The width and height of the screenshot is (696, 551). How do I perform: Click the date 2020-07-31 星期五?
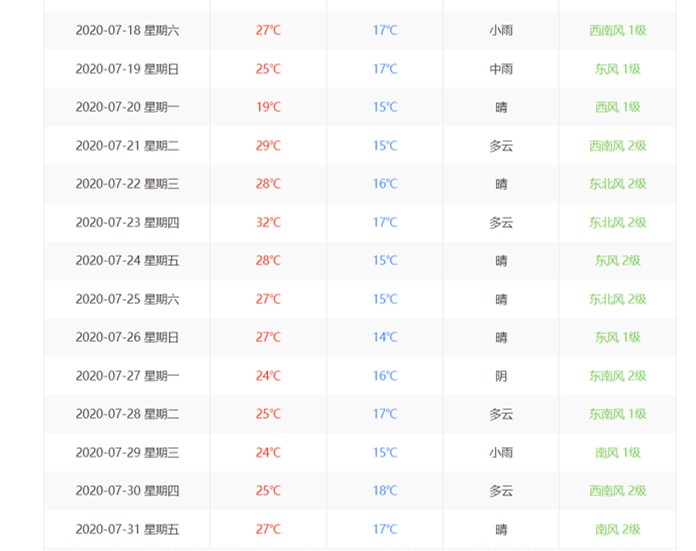pos(127,529)
